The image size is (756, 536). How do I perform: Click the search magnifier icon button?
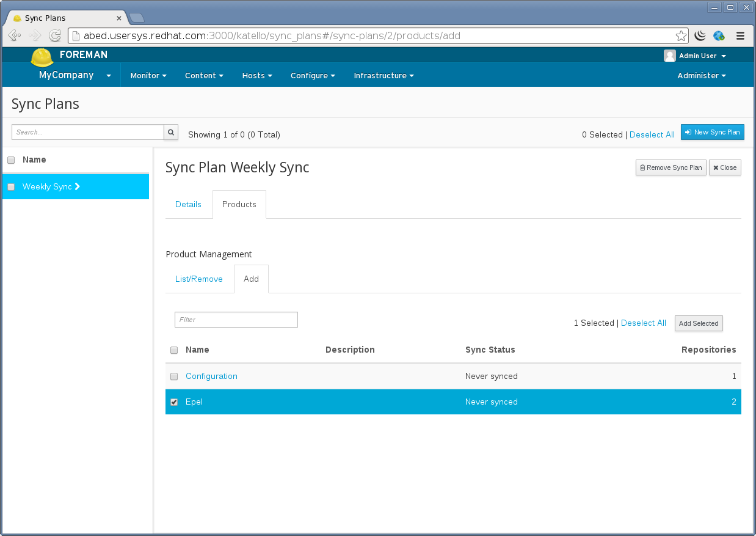point(171,132)
